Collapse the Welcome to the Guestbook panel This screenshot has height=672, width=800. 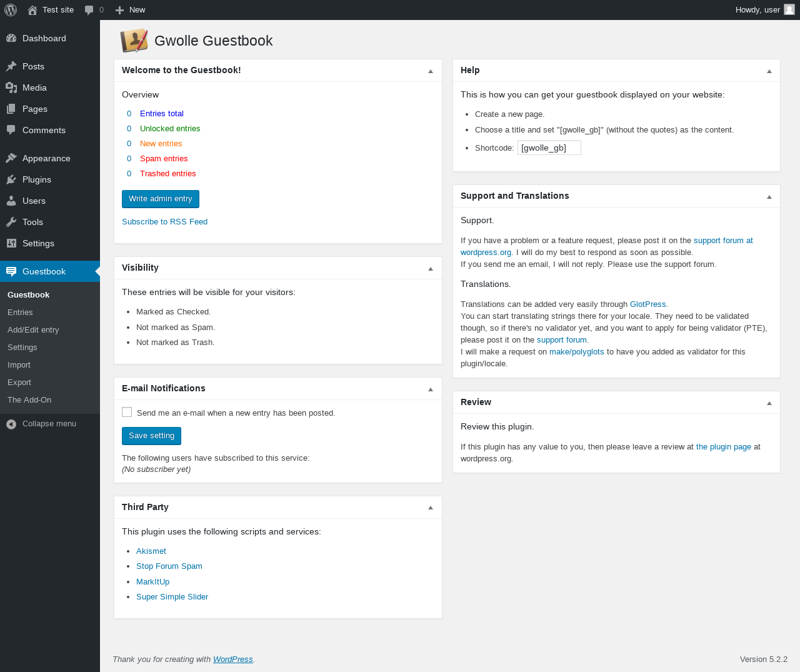[x=431, y=71]
